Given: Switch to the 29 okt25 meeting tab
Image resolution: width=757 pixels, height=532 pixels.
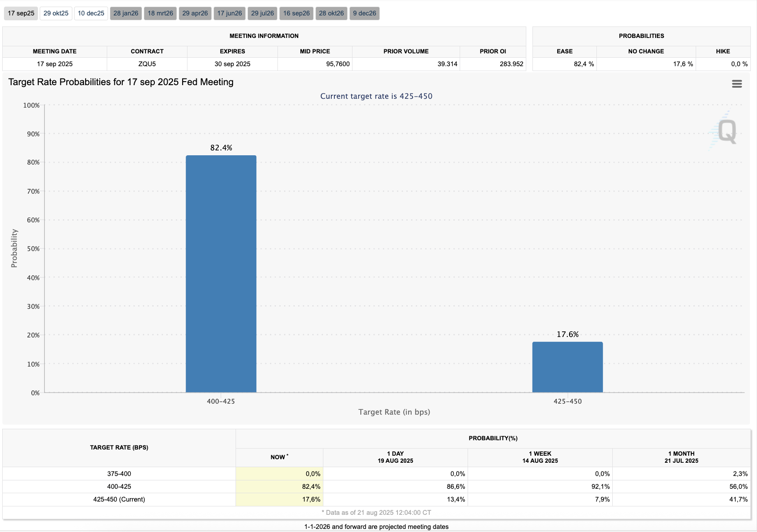Looking at the screenshot, I should click(x=56, y=13).
